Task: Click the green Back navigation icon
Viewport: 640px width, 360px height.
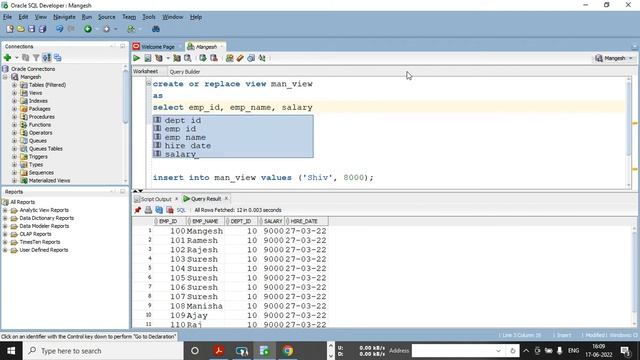Action: [88, 29]
